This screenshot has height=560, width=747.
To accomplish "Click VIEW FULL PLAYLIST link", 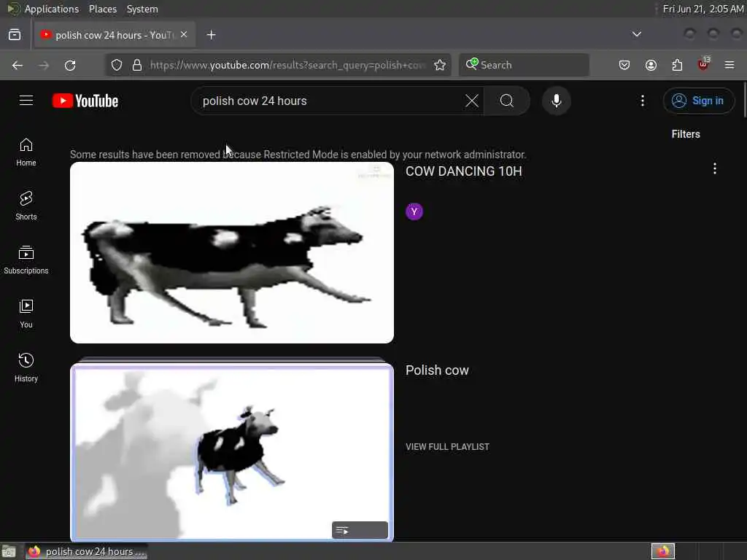I will tap(447, 447).
